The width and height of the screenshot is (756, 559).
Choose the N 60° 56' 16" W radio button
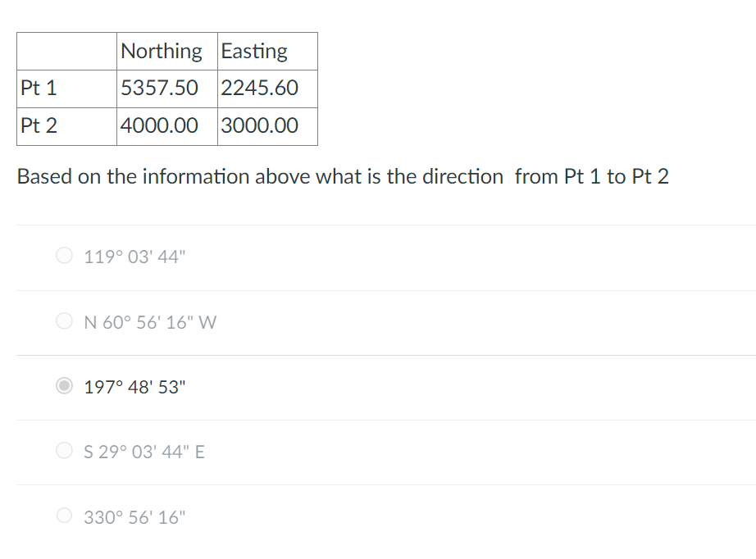point(64,320)
